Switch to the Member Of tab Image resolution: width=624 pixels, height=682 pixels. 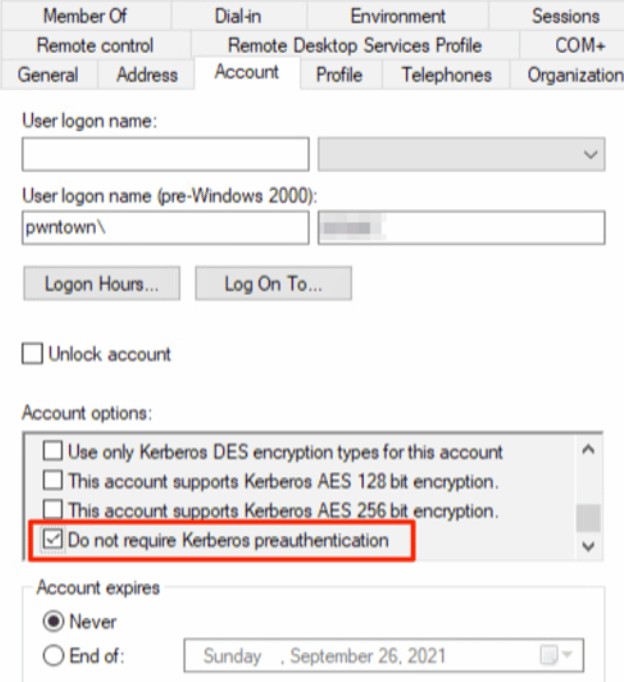(85, 16)
